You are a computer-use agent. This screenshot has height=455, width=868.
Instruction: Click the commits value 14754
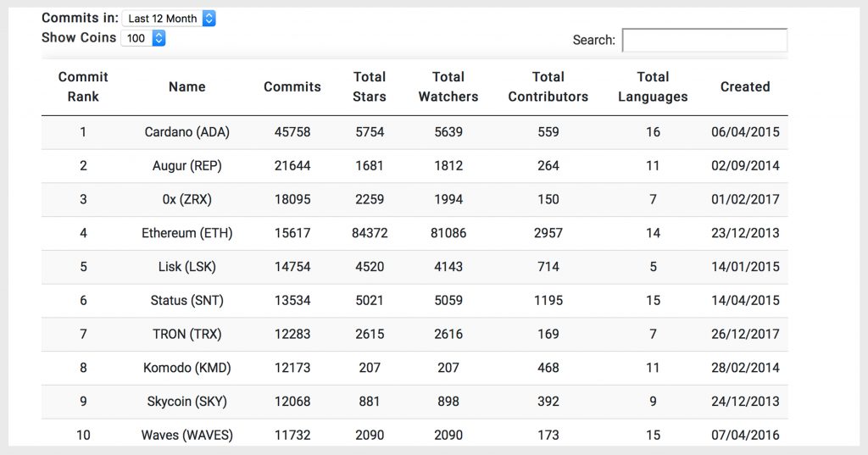click(292, 267)
